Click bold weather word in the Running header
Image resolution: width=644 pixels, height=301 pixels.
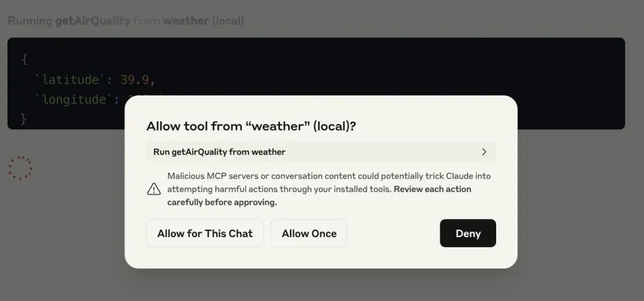(x=186, y=20)
